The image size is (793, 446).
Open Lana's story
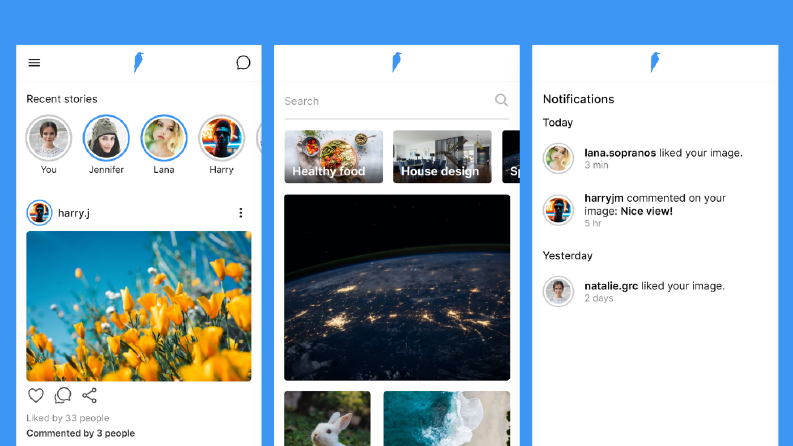tap(164, 138)
